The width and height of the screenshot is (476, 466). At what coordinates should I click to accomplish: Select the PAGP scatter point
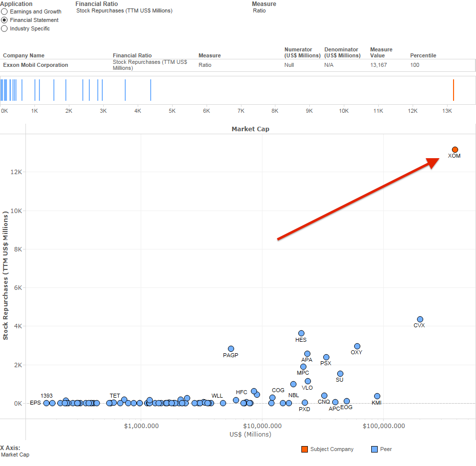pyautogui.click(x=231, y=349)
